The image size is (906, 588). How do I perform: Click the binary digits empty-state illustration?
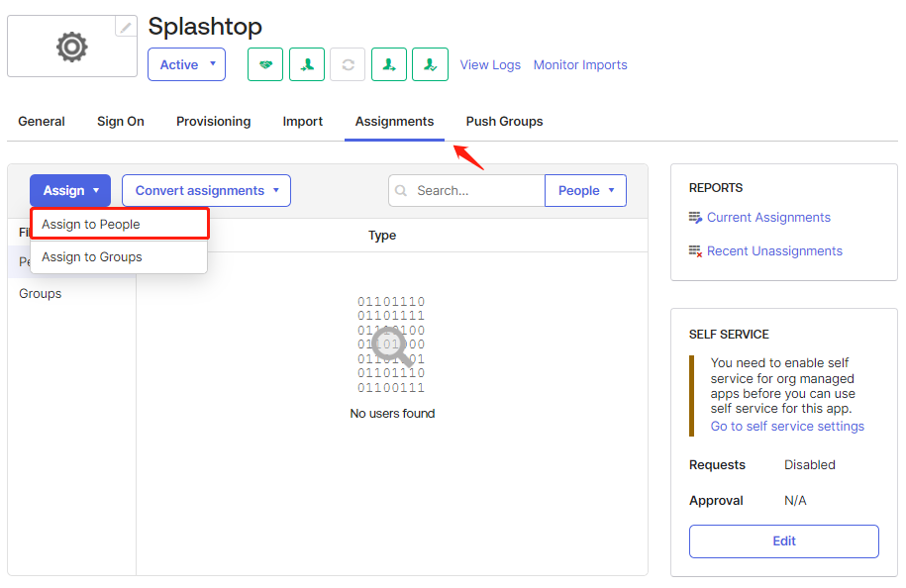pyautogui.click(x=391, y=344)
